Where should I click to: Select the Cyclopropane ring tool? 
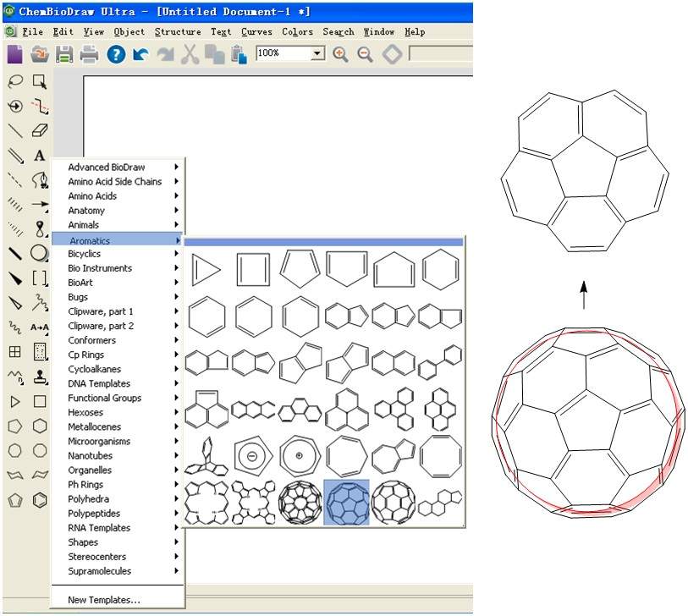15,401
